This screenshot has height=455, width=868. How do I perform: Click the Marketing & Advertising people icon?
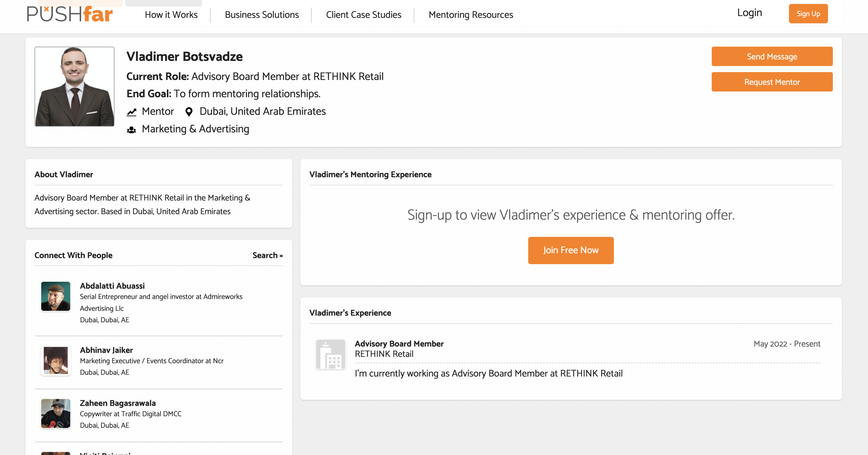click(131, 130)
